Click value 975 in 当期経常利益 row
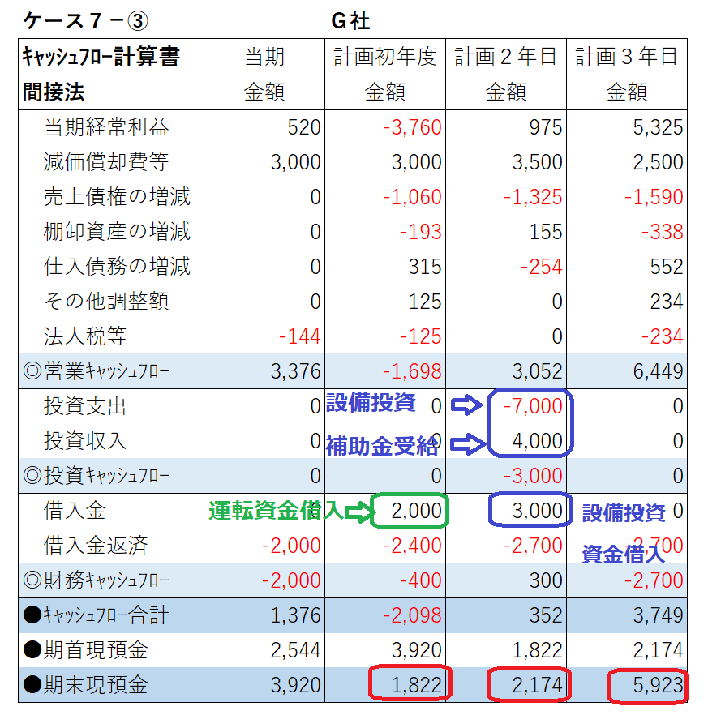Viewport: 708px width, 728px height. 546,127
